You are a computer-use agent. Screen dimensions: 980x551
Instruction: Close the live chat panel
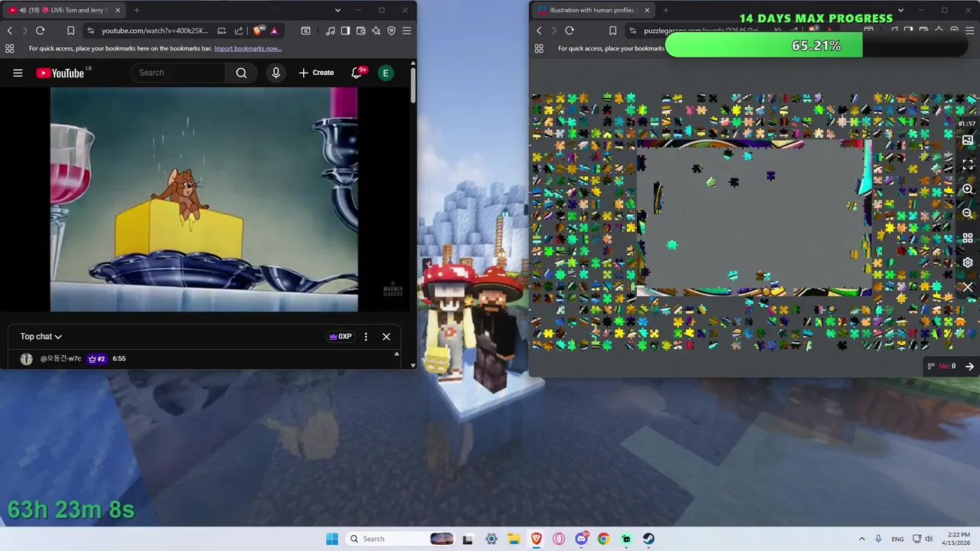tap(386, 337)
